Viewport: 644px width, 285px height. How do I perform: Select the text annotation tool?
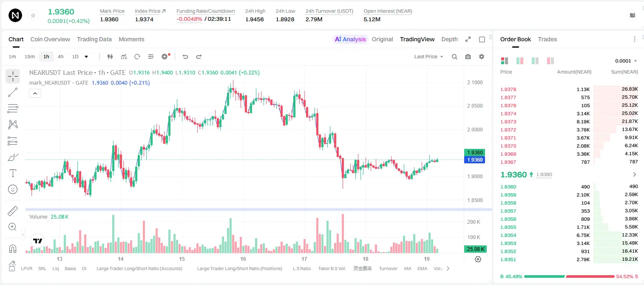(13, 173)
